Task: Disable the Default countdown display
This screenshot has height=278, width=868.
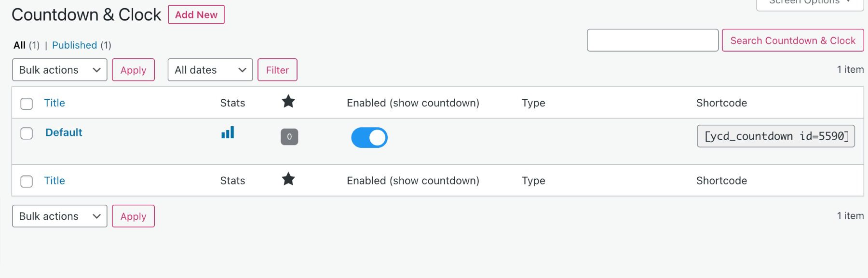Action: click(369, 137)
